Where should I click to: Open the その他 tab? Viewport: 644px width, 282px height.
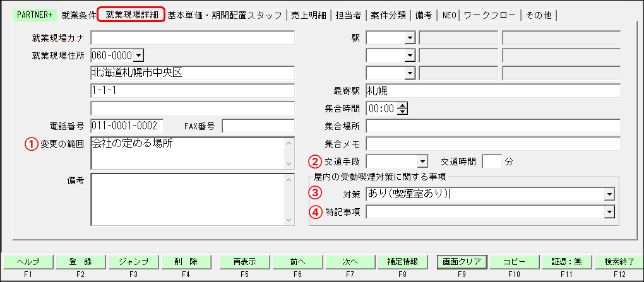(539, 15)
